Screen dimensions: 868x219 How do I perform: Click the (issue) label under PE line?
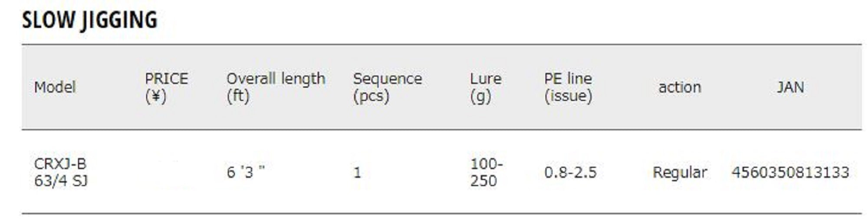568,96
